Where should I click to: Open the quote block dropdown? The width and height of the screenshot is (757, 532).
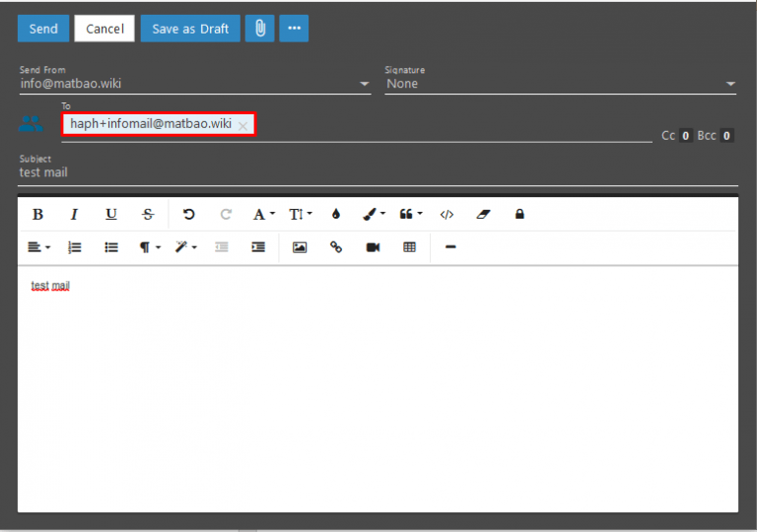(410, 214)
